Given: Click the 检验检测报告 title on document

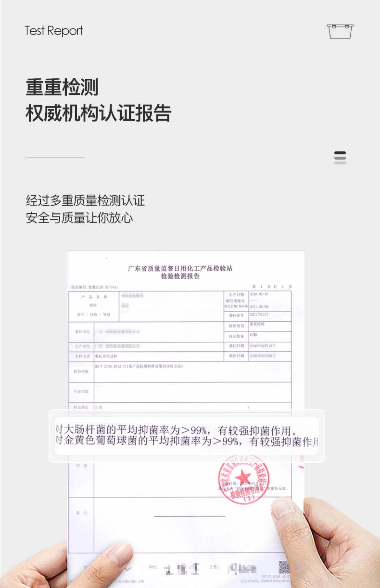Looking at the screenshot, I should pyautogui.click(x=180, y=276).
